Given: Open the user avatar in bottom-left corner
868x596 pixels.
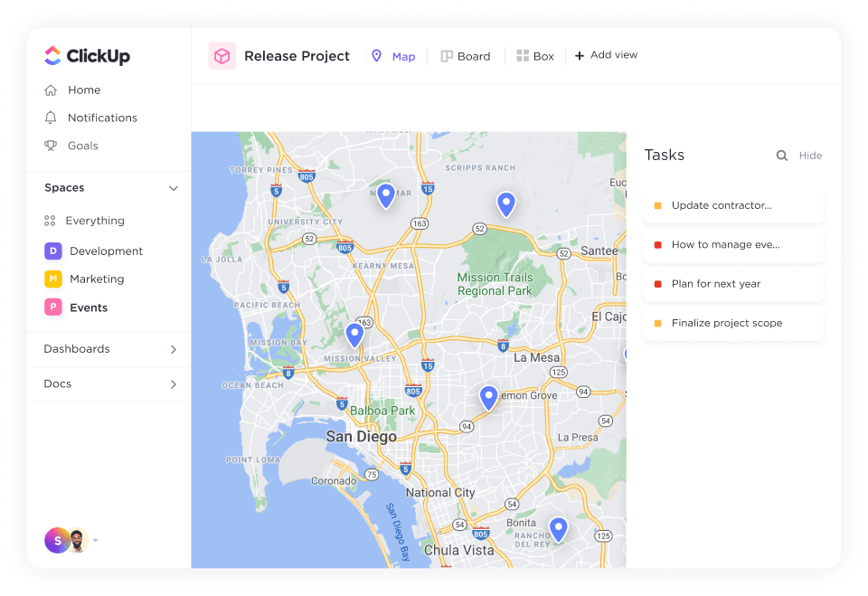Looking at the screenshot, I should (58, 540).
